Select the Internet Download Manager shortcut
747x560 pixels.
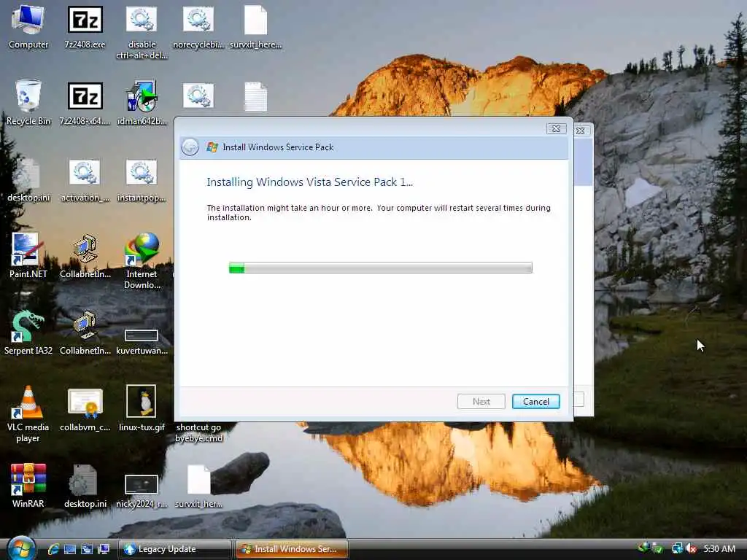click(142, 261)
